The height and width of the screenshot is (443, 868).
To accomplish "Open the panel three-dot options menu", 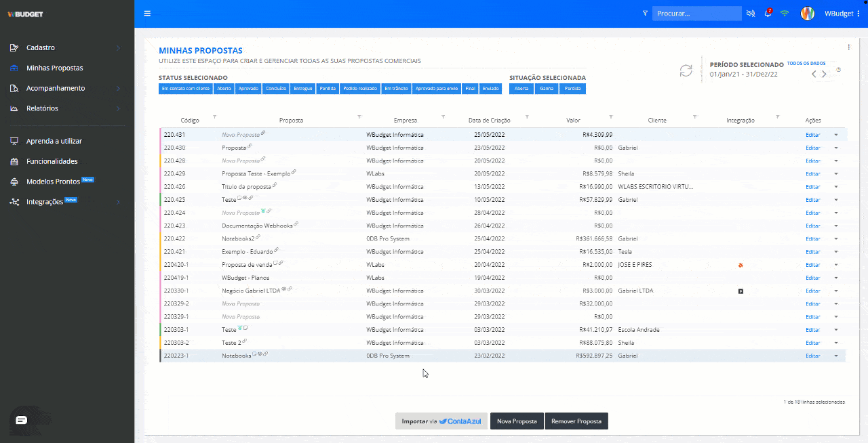I will (x=848, y=47).
